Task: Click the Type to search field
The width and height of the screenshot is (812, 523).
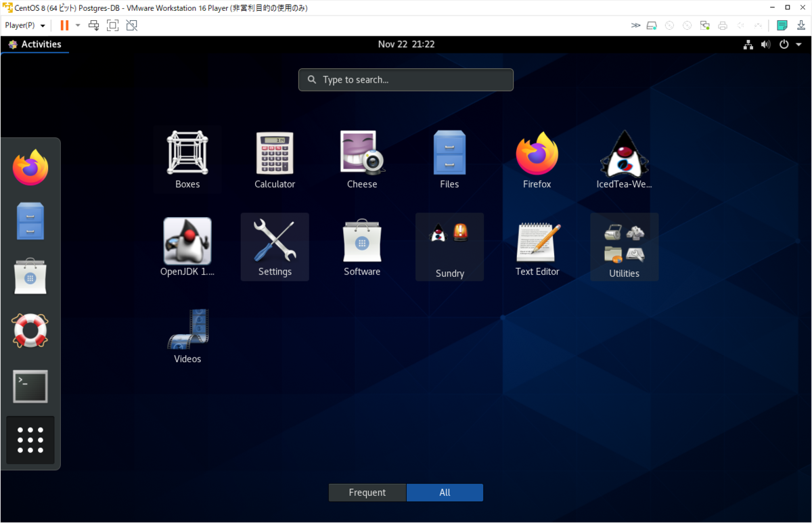Action: click(x=406, y=80)
